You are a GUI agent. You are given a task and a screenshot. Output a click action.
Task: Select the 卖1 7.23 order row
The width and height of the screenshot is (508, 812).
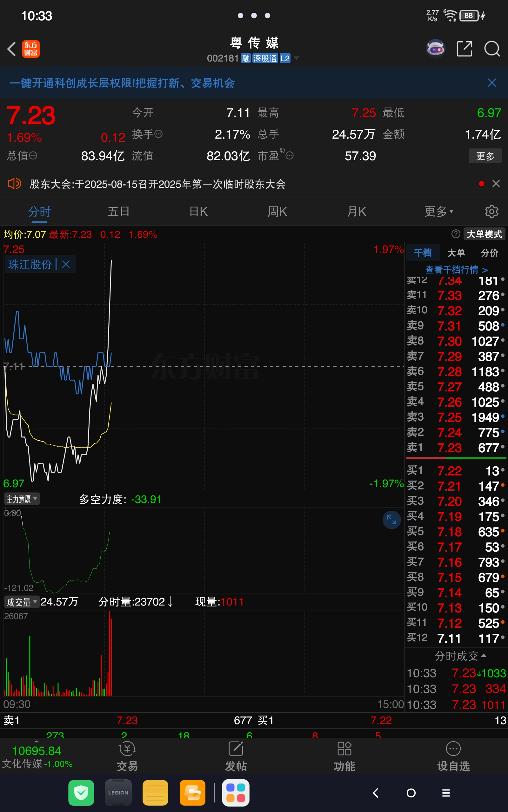click(x=456, y=448)
